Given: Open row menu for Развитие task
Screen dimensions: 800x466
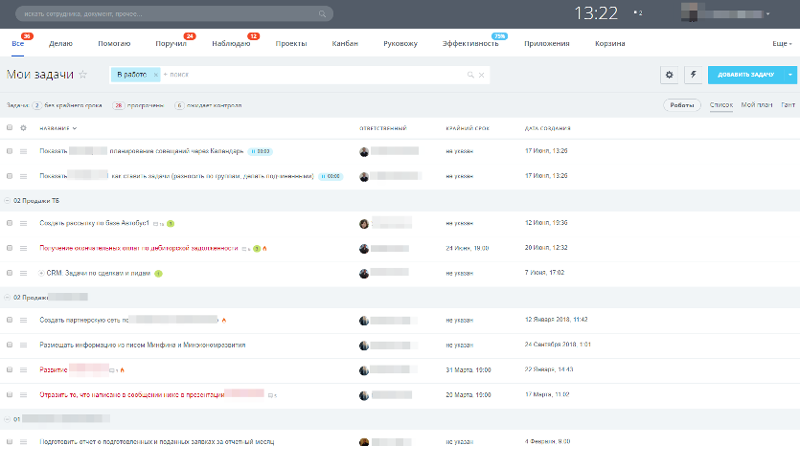Looking at the screenshot, I should (x=23, y=370).
